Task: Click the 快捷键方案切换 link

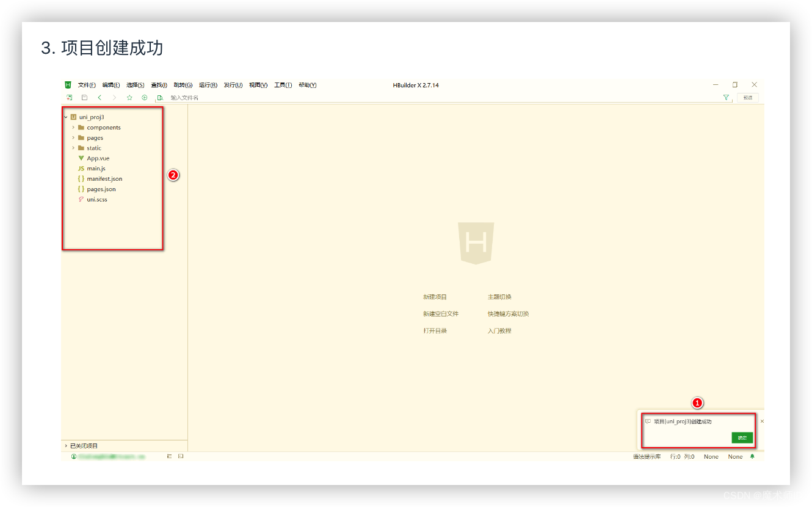Action: [508, 314]
